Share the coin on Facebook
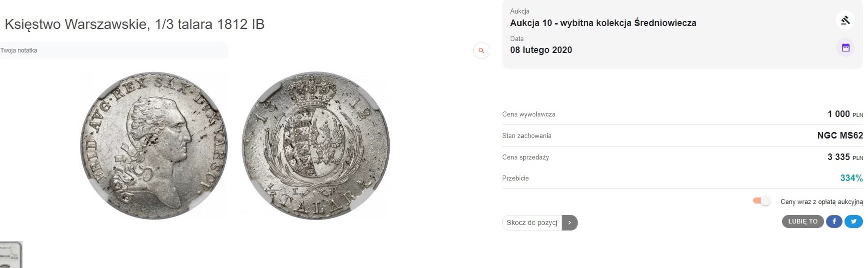The width and height of the screenshot is (868, 268). pos(834,221)
